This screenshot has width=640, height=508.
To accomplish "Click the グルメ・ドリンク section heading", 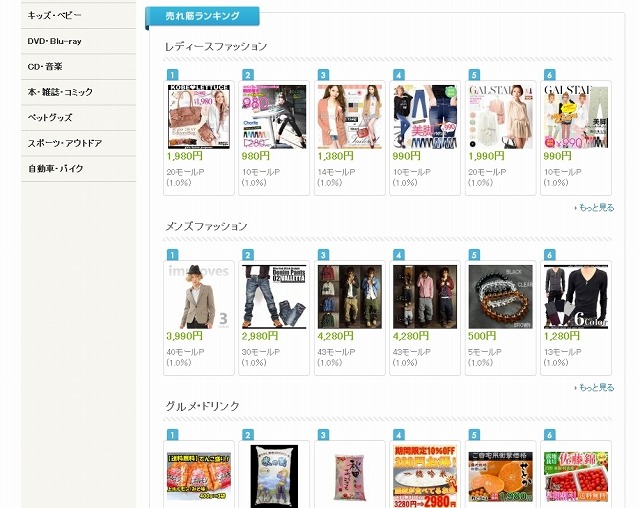I will pos(202,406).
